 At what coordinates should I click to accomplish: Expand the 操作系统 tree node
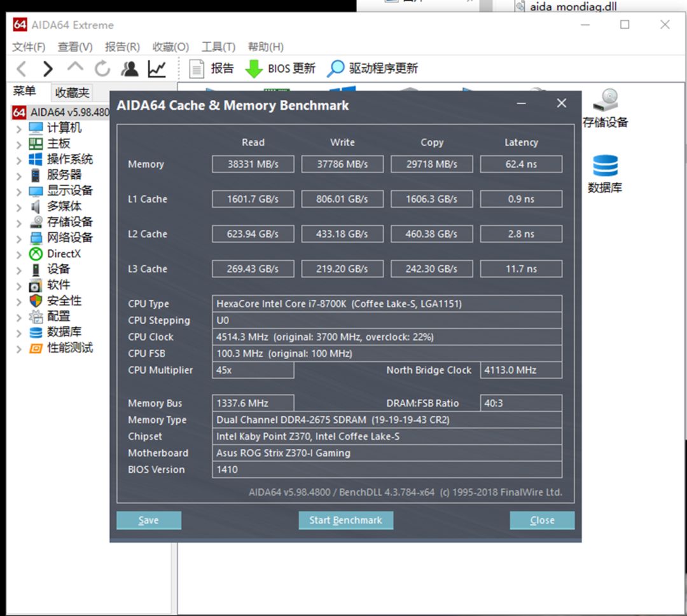tap(18, 161)
